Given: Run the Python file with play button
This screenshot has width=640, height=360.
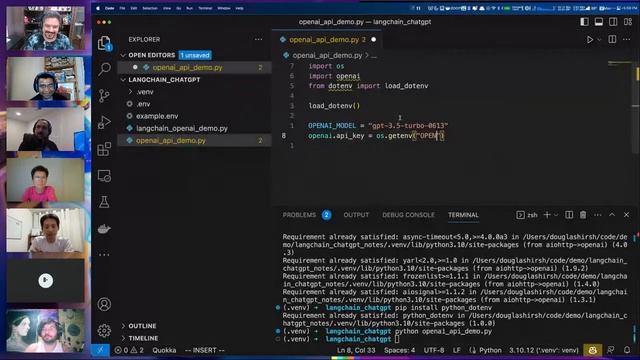Looking at the screenshot, I should 590,40.
